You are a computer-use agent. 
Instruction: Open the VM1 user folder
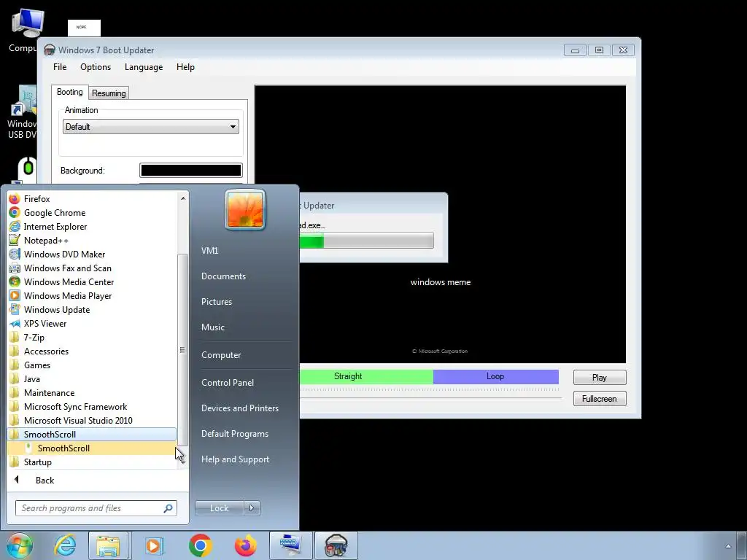tap(209, 251)
